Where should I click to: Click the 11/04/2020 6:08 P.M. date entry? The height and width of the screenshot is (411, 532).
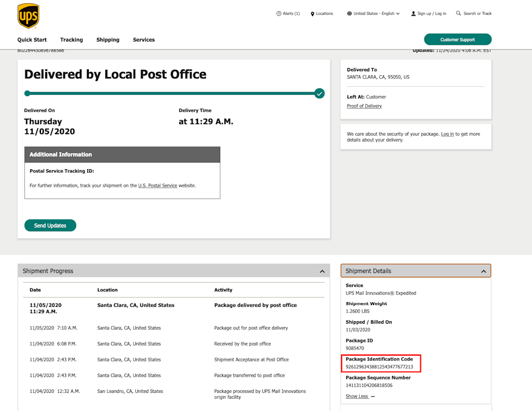[x=53, y=344]
